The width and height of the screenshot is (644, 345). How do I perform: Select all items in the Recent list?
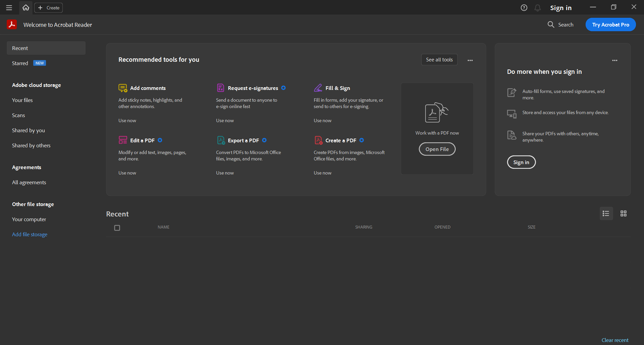tap(117, 228)
